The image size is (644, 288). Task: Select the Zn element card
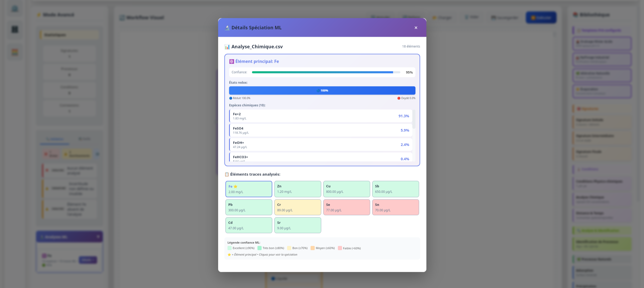[298, 189]
